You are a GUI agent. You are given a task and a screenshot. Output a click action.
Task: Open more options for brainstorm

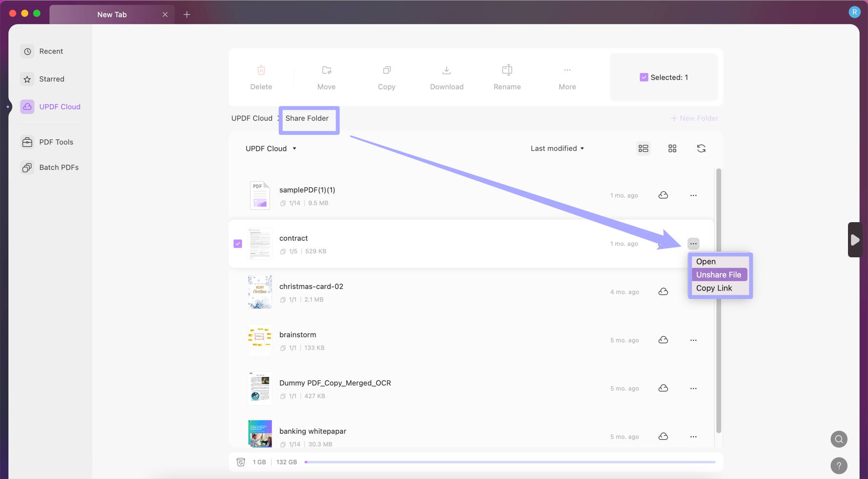tap(693, 340)
